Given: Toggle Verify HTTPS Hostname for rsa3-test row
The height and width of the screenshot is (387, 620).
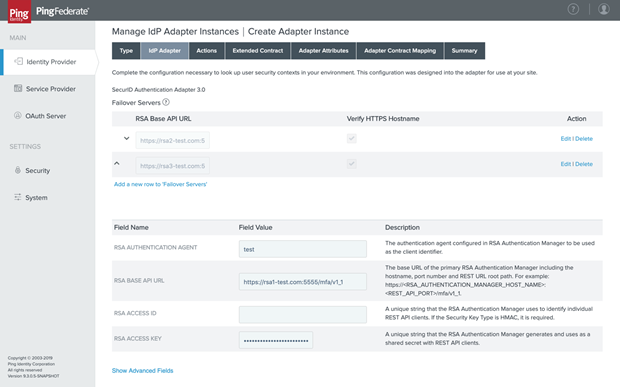Looking at the screenshot, I should [x=352, y=164].
